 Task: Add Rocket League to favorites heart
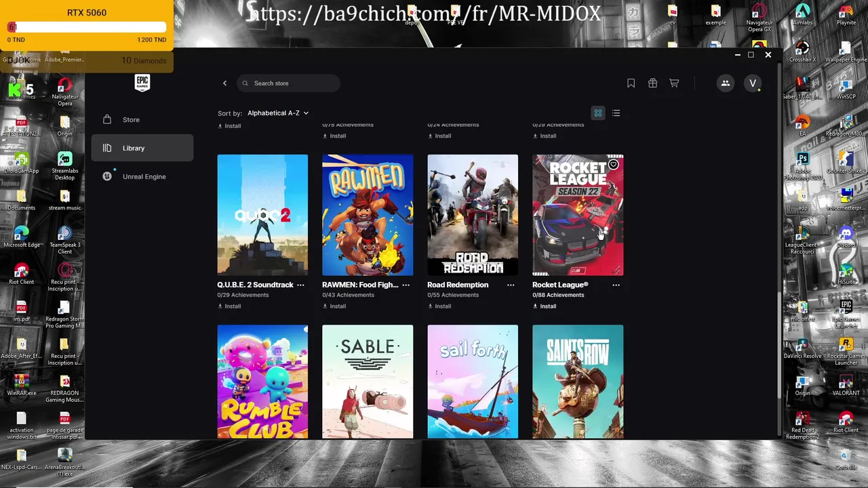click(613, 165)
